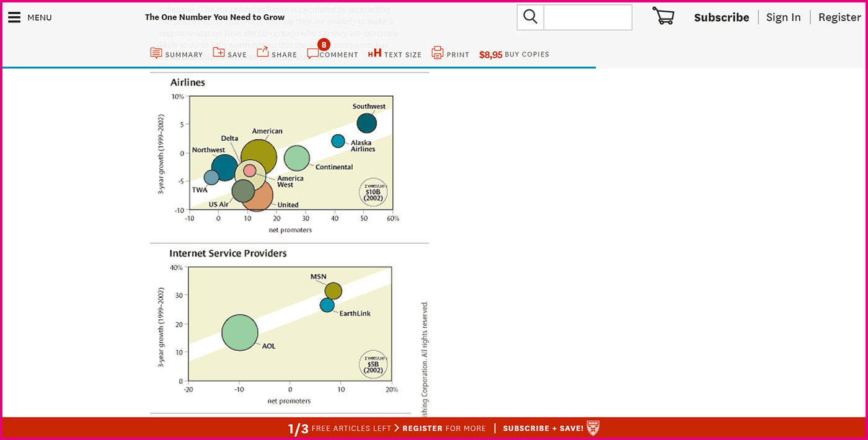Click the $8.95 Buy Copies button
Screen dimensions: 868x440
[x=514, y=55]
